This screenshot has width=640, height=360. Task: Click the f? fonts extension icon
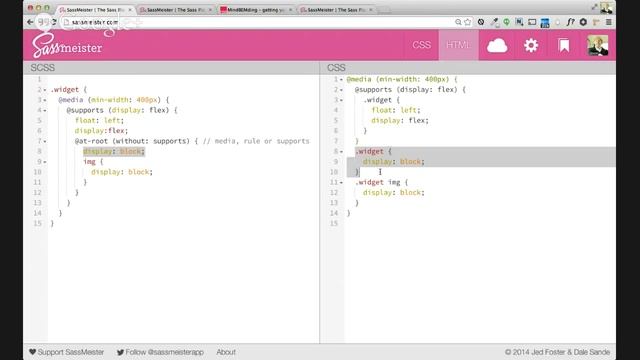570,22
